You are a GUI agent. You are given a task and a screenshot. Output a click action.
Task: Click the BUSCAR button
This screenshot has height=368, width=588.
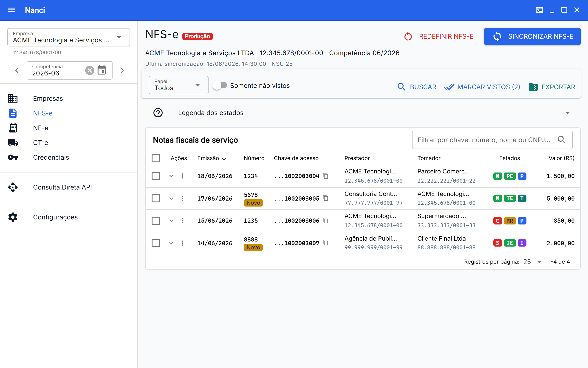pos(417,87)
